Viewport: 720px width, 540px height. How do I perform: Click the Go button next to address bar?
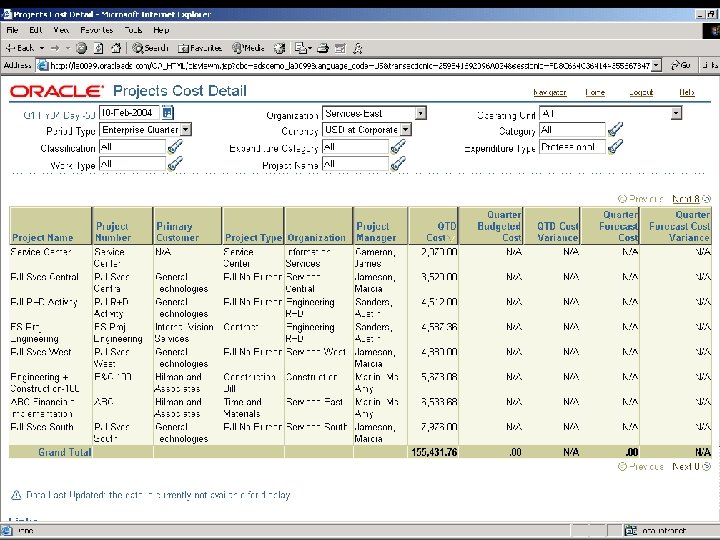coord(681,66)
